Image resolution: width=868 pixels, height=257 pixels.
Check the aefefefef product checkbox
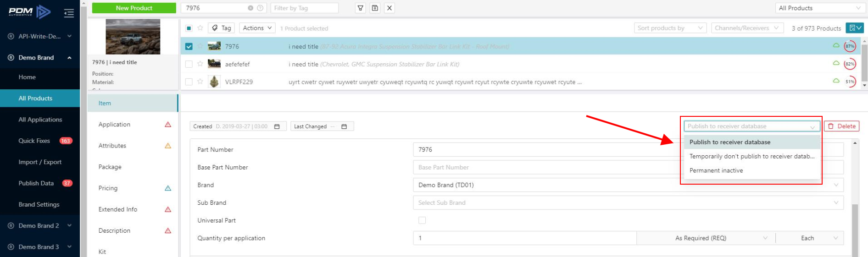click(189, 64)
